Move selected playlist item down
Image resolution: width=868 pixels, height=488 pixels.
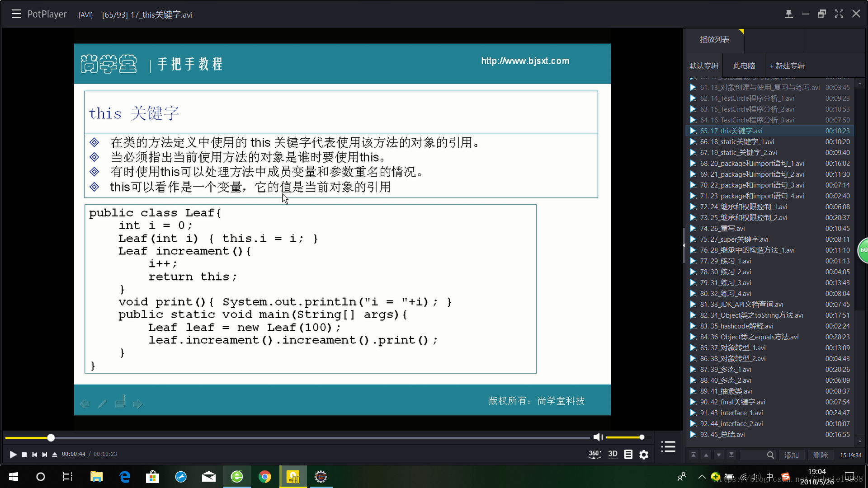(719, 455)
